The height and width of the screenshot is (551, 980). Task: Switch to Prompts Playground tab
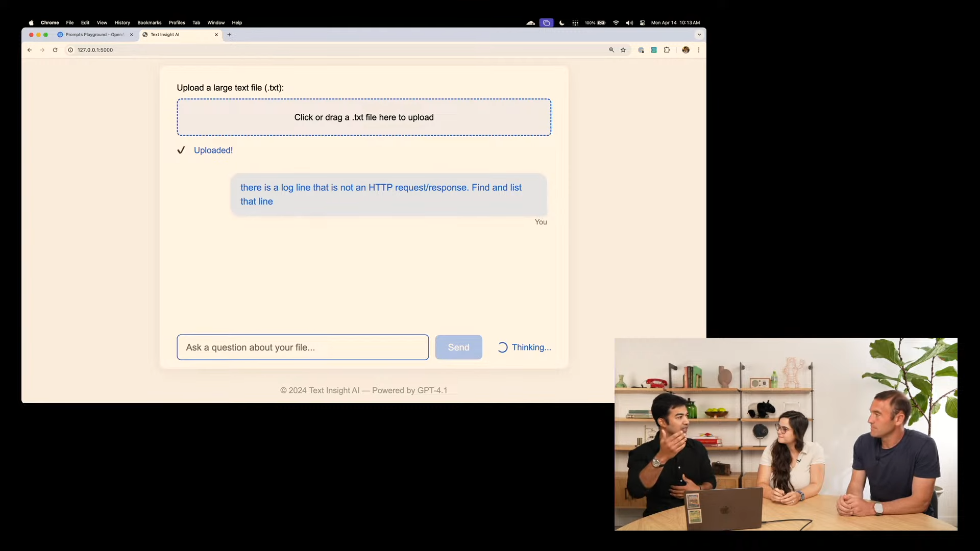pyautogui.click(x=94, y=35)
